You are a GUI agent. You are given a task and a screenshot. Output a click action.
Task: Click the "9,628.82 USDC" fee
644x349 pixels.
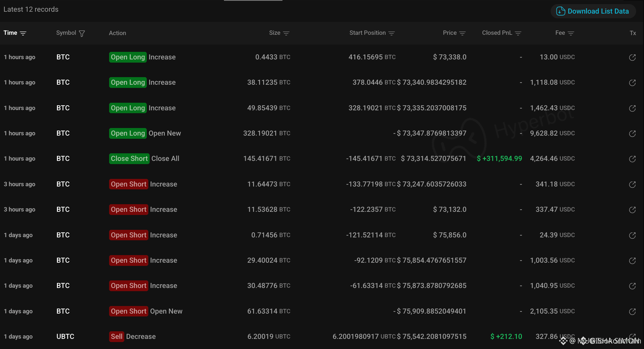tap(553, 133)
